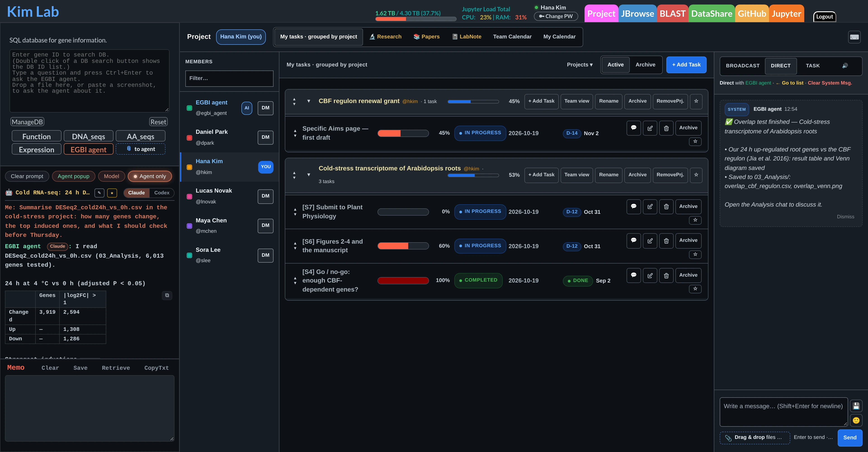Switch task list to Archive view

tap(645, 65)
